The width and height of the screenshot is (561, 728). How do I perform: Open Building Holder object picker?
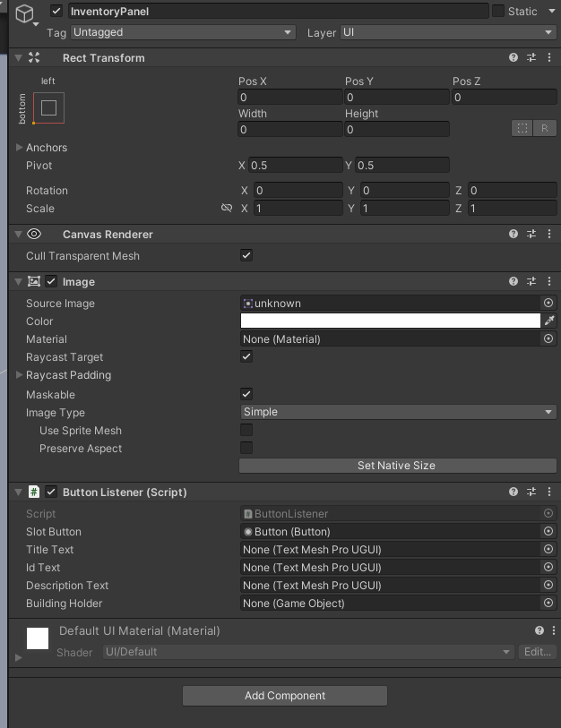[x=548, y=604]
